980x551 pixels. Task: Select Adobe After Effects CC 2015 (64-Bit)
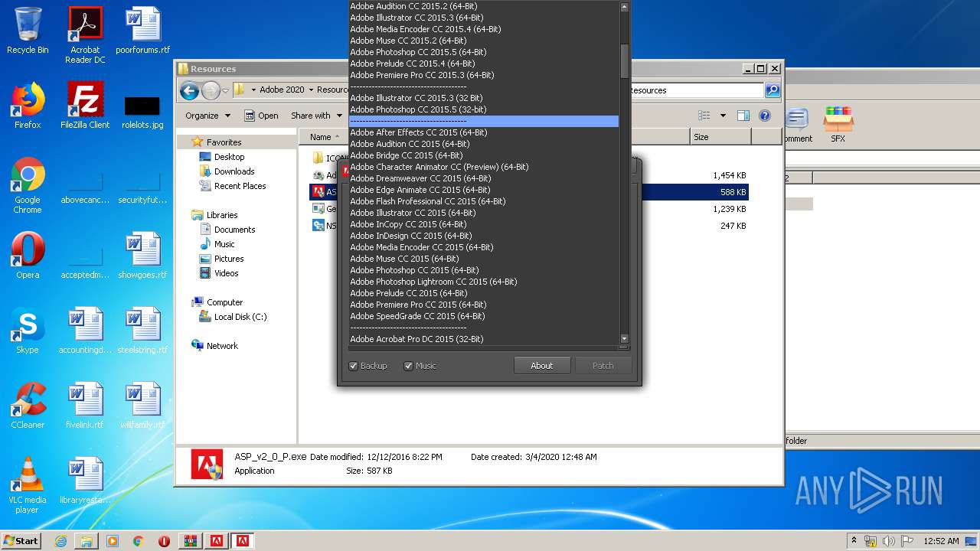418,132
